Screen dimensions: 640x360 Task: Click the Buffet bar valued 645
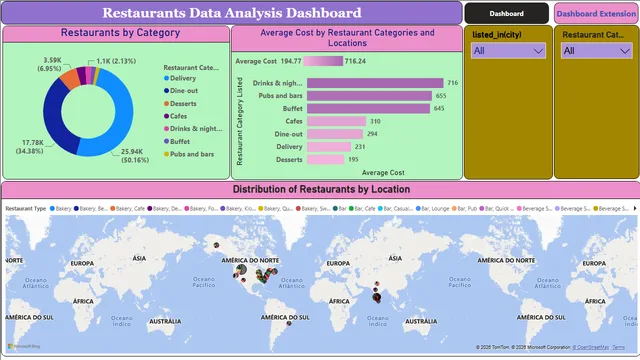pos(368,108)
